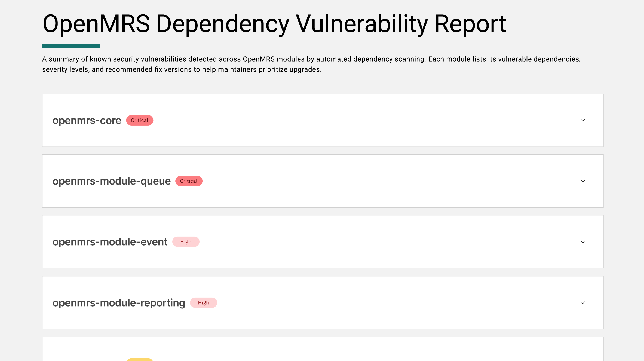Click blank middle area of openmrs-core panel

coord(354,120)
